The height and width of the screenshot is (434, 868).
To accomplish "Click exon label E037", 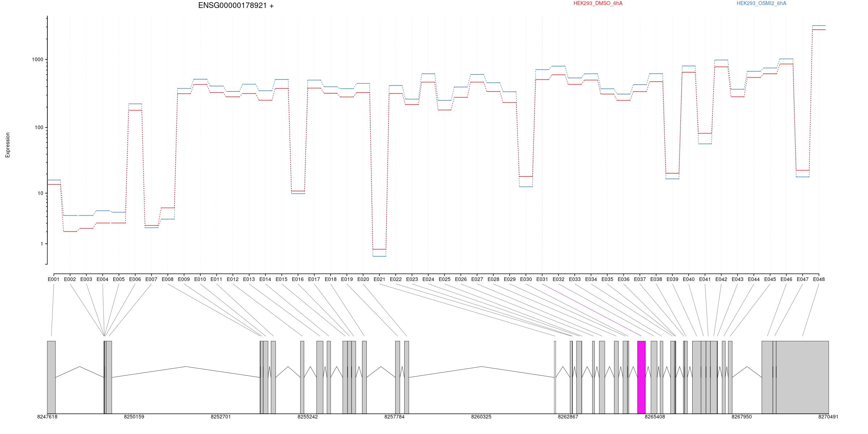I will click(x=640, y=279).
